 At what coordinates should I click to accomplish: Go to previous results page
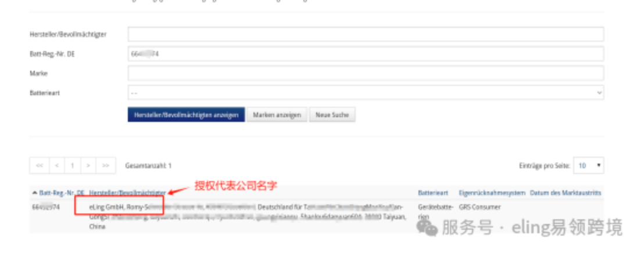[x=57, y=165]
